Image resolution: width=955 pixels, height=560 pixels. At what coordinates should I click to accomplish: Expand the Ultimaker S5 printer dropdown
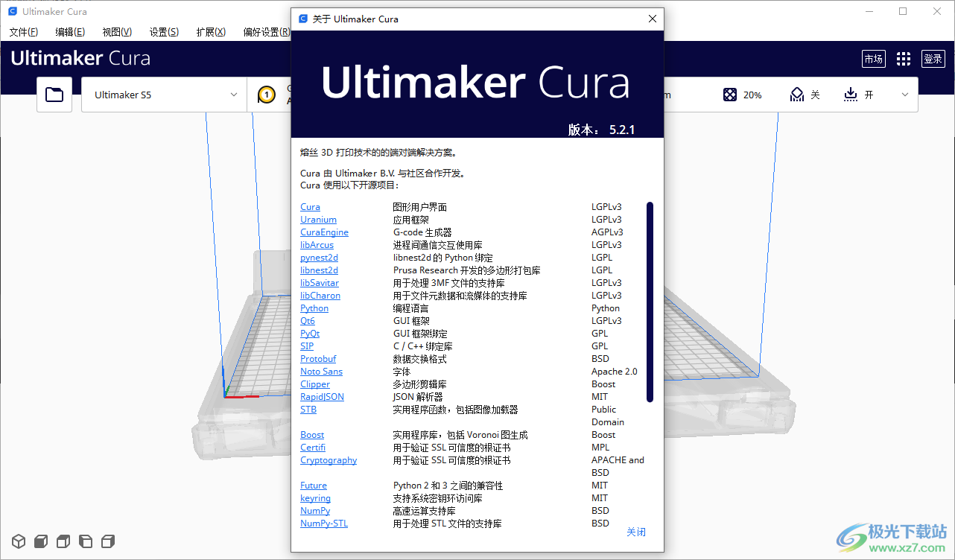[164, 95]
